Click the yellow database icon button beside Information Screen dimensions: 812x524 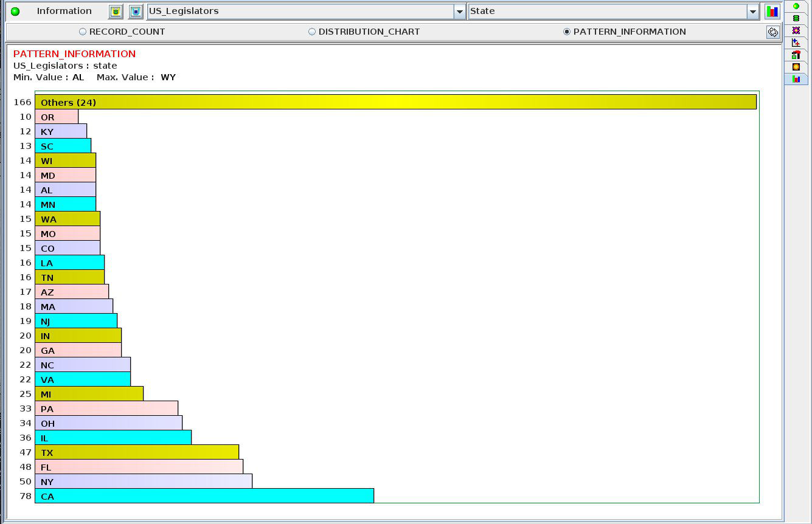pos(116,12)
